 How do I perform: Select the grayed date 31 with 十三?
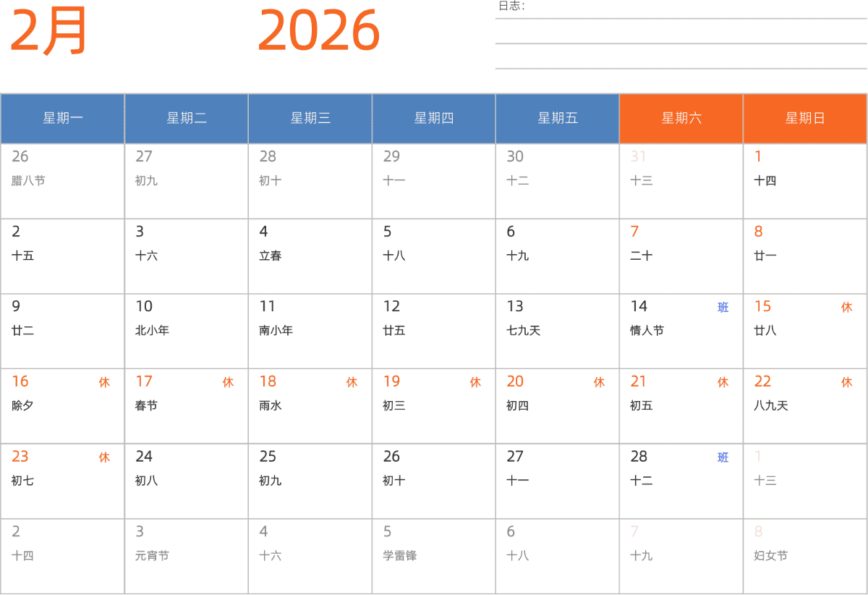tap(638, 156)
